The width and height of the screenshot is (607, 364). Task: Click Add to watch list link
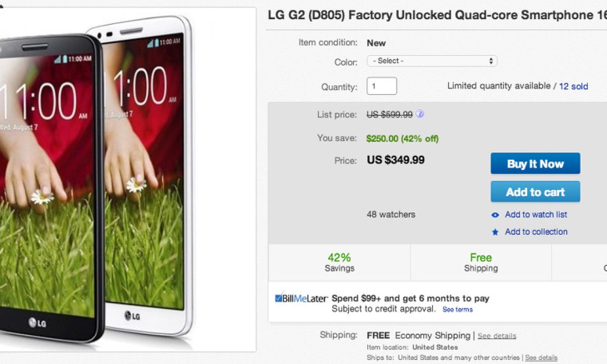(536, 215)
